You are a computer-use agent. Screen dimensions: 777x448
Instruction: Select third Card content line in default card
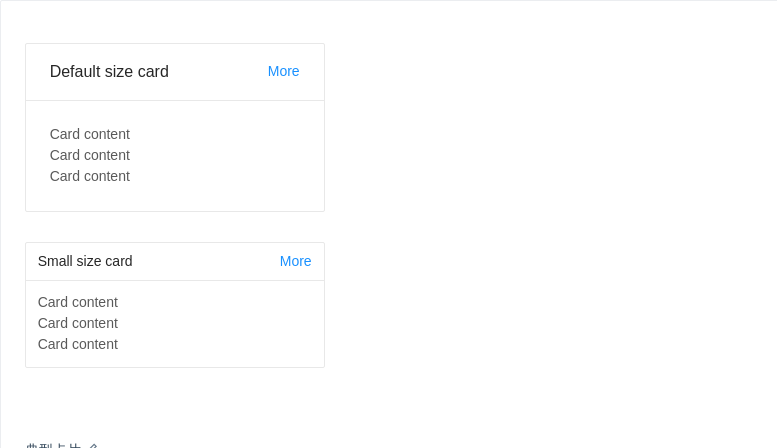click(x=90, y=176)
